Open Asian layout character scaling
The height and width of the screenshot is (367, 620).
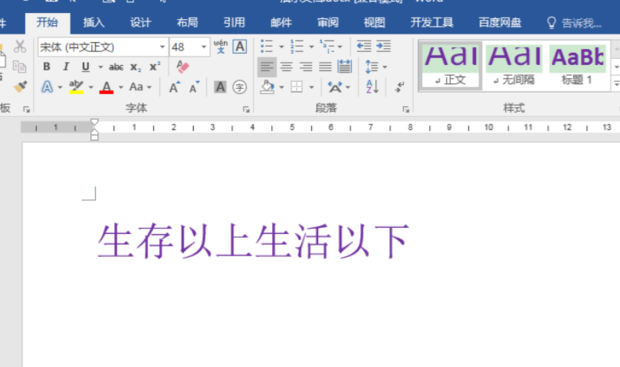pyautogui.click(x=339, y=87)
